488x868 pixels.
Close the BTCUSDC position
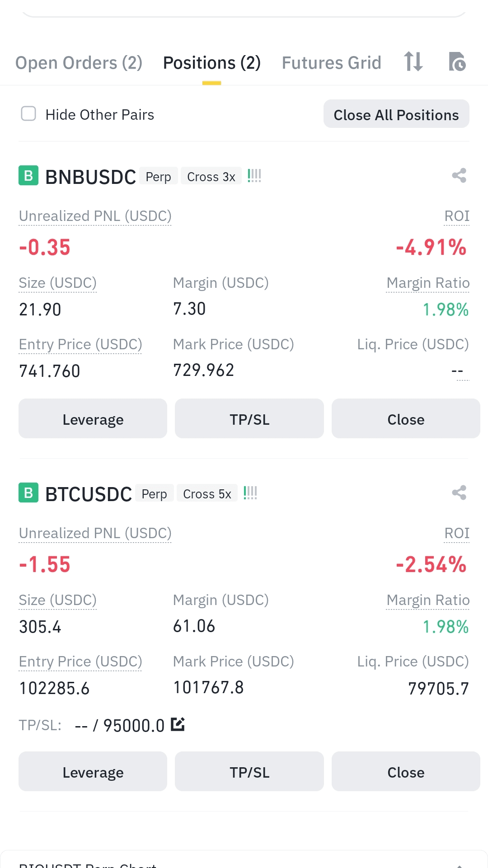coord(406,771)
